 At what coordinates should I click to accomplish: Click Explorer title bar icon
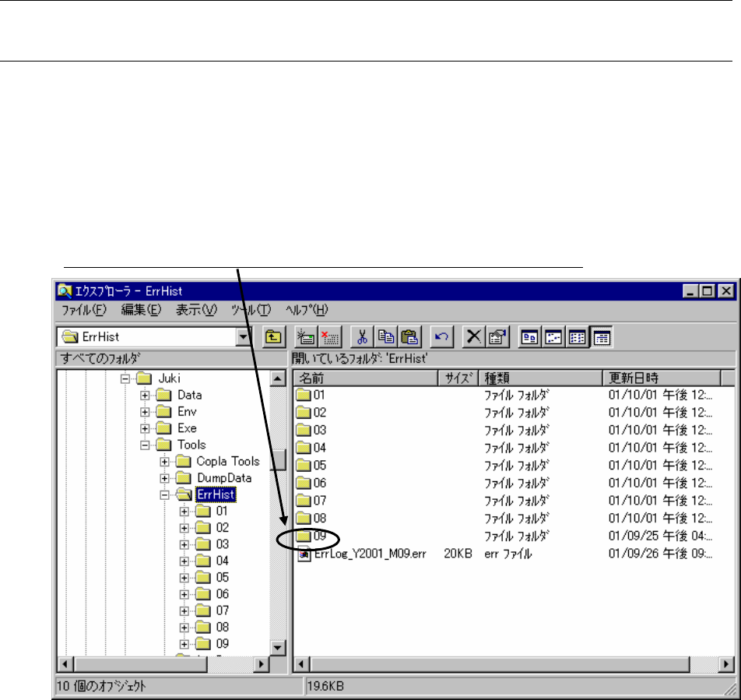click(65, 291)
